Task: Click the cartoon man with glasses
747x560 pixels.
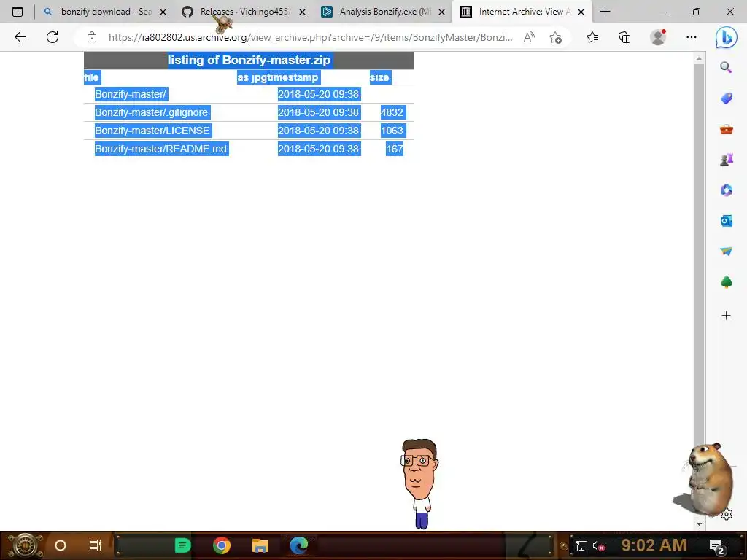Action: (419, 483)
